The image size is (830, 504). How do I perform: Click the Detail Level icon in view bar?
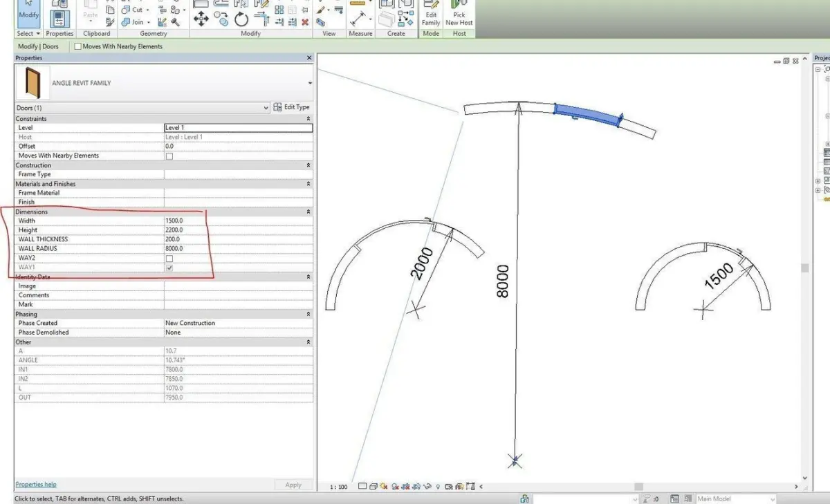click(x=362, y=486)
